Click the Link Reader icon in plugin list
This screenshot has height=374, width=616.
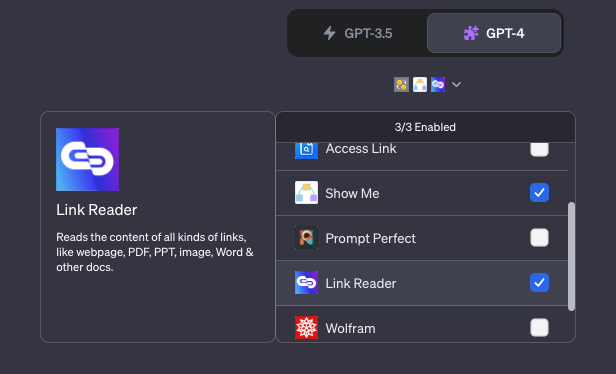pos(306,282)
